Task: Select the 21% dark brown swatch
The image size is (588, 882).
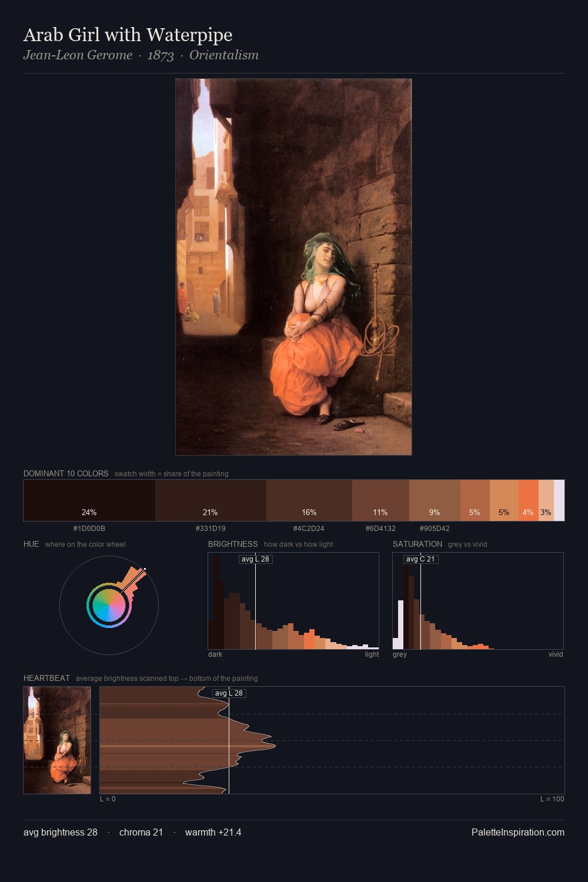Action: 211,500
